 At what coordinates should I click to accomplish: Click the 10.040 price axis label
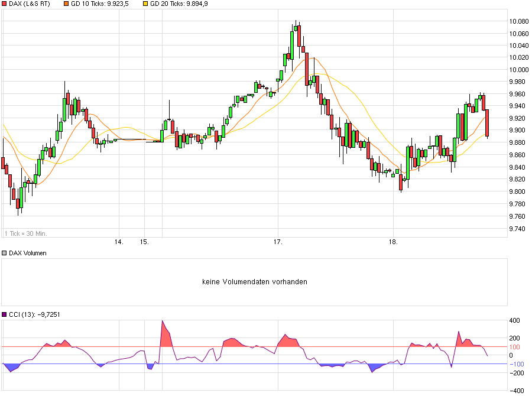[x=519, y=46]
